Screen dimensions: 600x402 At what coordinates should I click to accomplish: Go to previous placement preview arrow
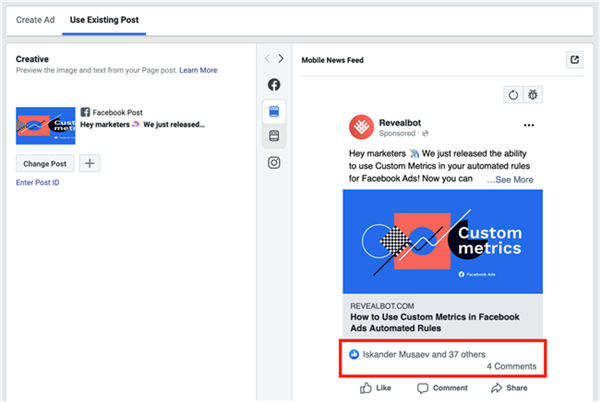point(267,59)
